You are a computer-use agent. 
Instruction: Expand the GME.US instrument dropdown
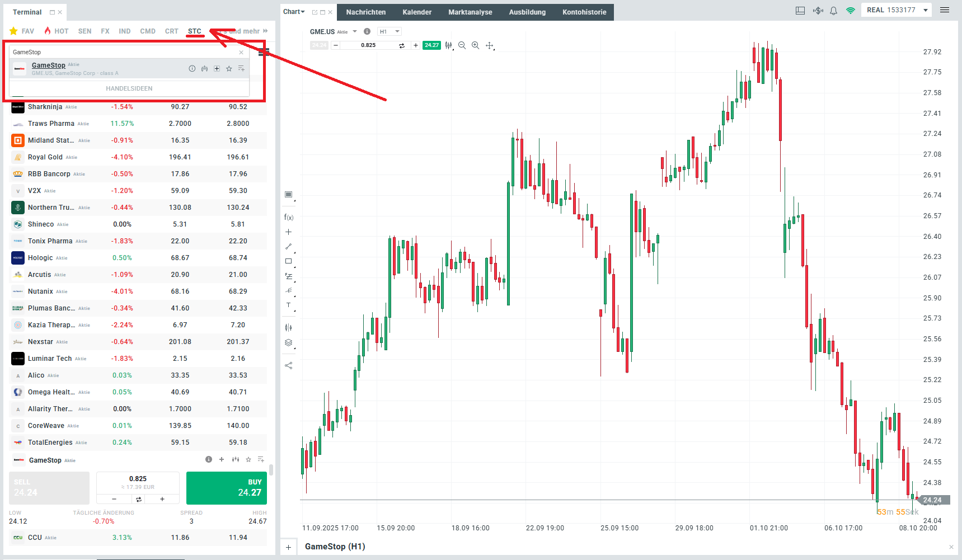355,31
